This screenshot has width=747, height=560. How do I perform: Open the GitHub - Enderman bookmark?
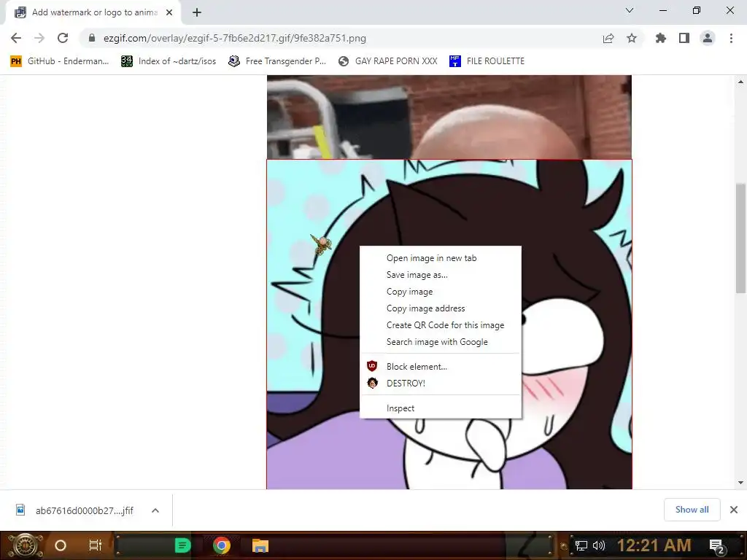point(60,61)
